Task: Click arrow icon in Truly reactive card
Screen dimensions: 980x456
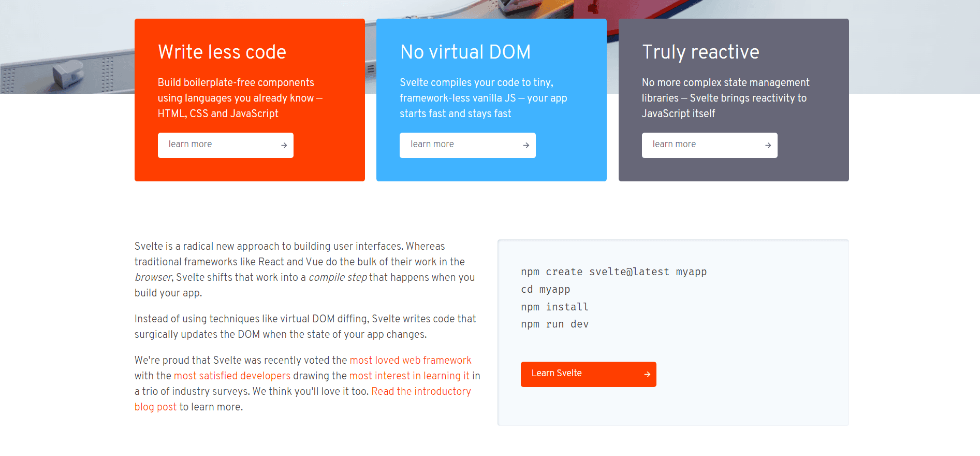Action: click(768, 146)
